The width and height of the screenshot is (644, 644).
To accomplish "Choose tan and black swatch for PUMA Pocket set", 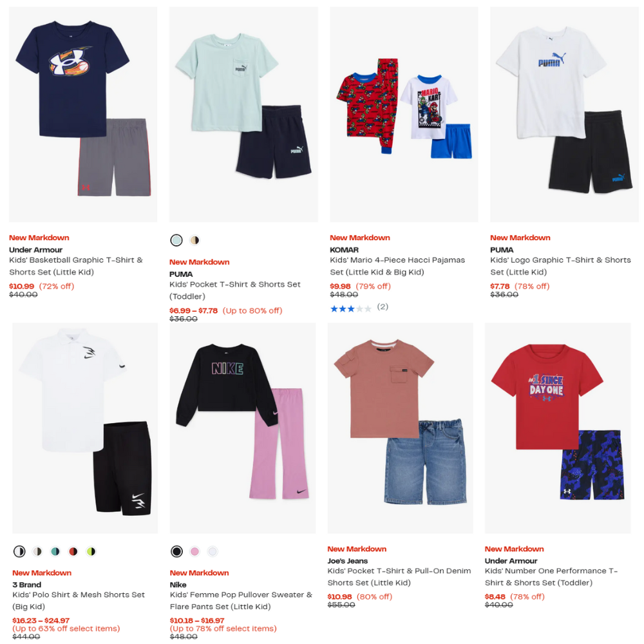I will 194,240.
